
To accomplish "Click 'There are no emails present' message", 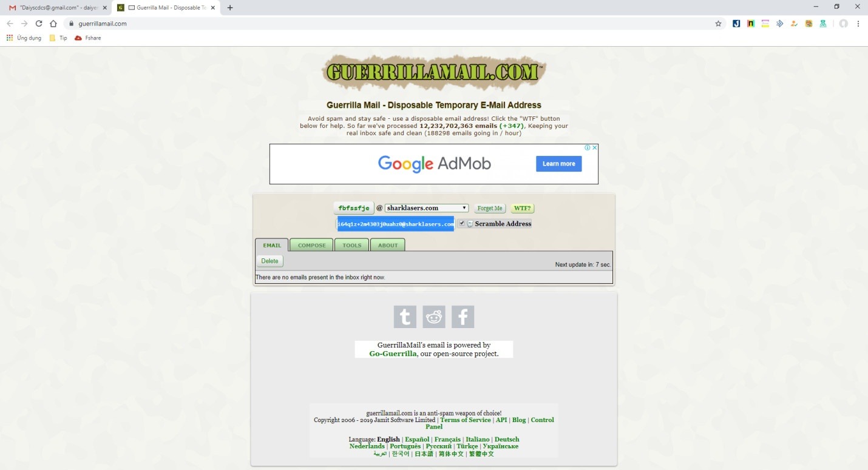I will pyautogui.click(x=320, y=277).
